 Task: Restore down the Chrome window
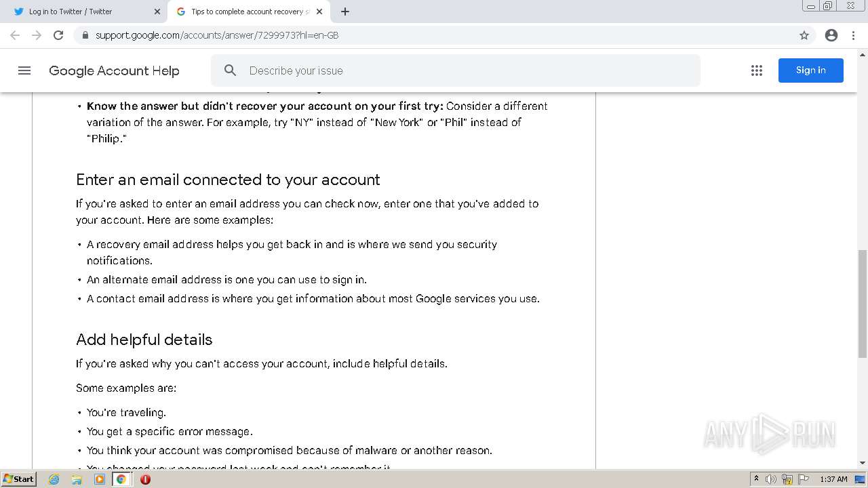point(828,5)
